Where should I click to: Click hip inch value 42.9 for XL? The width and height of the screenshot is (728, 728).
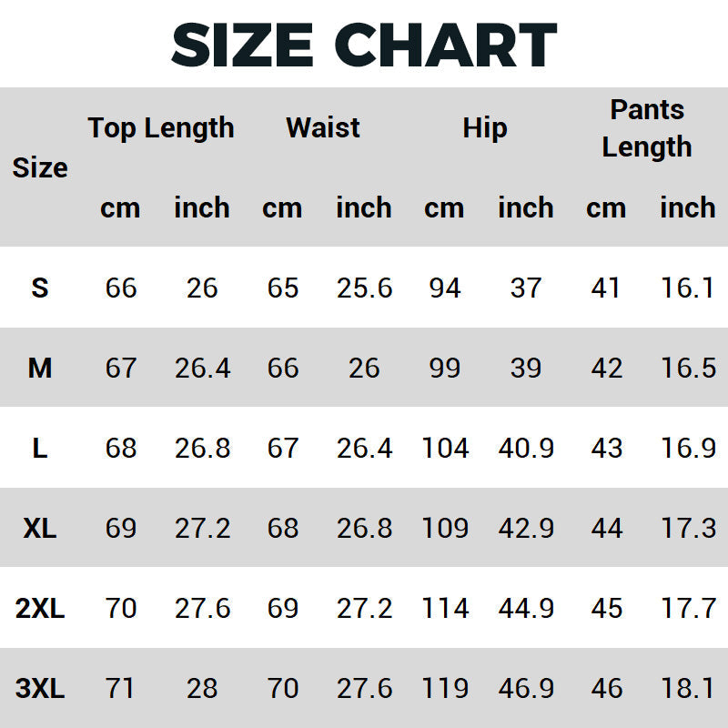pyautogui.click(x=526, y=529)
